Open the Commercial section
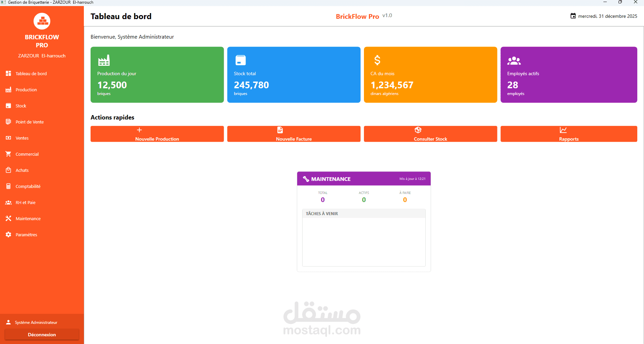Viewport: 644px width, 344px height. click(42, 154)
